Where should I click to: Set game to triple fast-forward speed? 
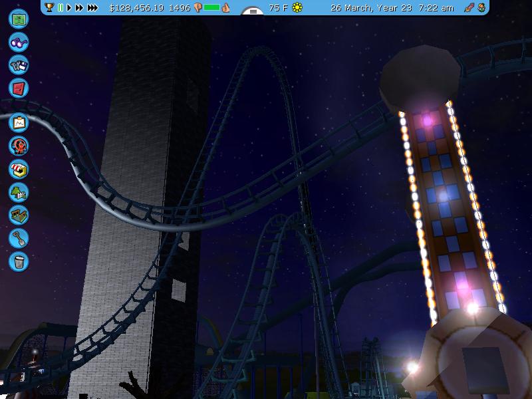tap(92, 7)
